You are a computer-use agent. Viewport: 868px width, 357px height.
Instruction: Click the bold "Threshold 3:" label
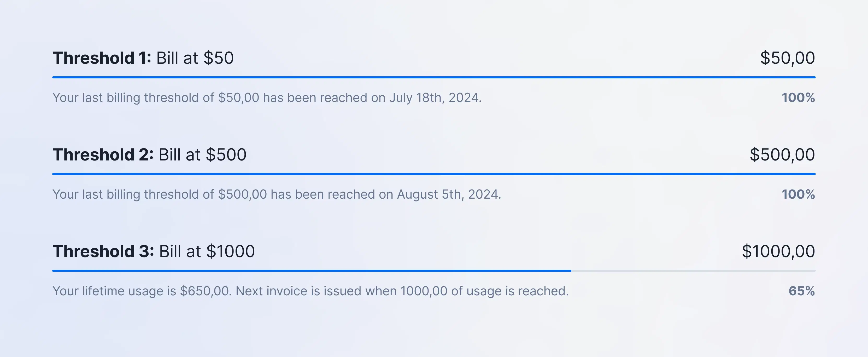pos(103,251)
